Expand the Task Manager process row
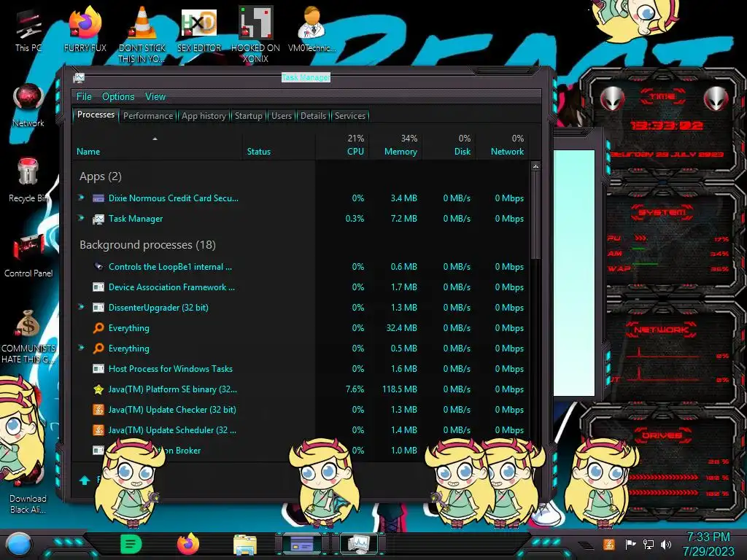 click(82, 218)
